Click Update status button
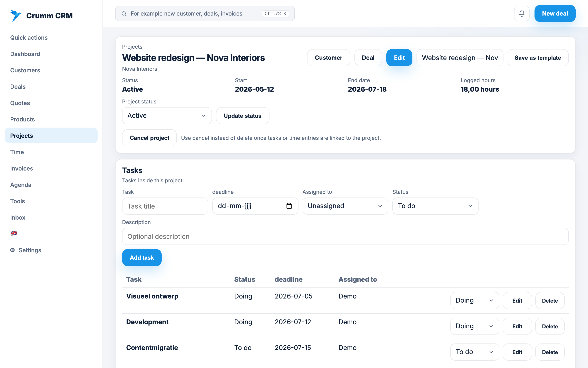Screen dimensions: 588x368 click(243, 116)
